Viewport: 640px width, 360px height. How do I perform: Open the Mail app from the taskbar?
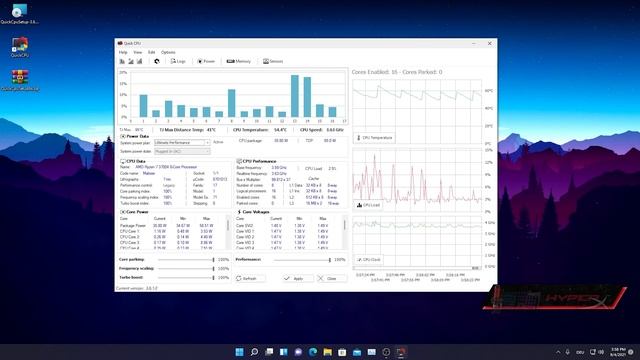357,352
